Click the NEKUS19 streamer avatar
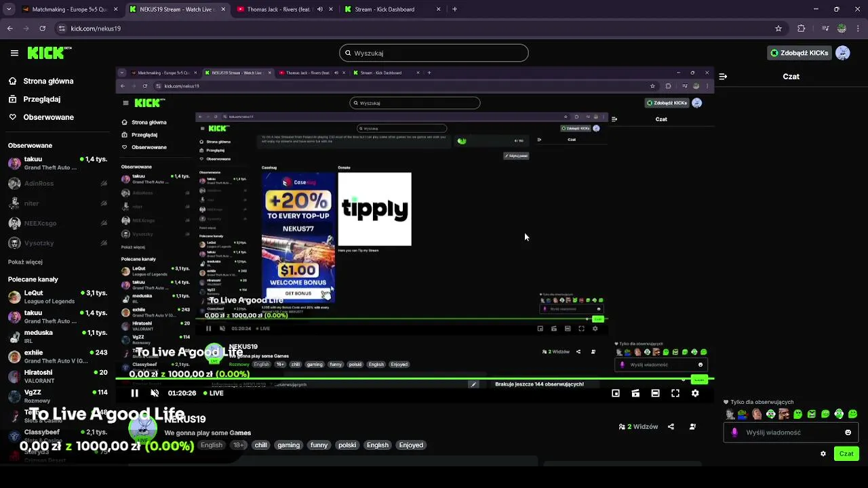868x488 pixels. point(142,428)
